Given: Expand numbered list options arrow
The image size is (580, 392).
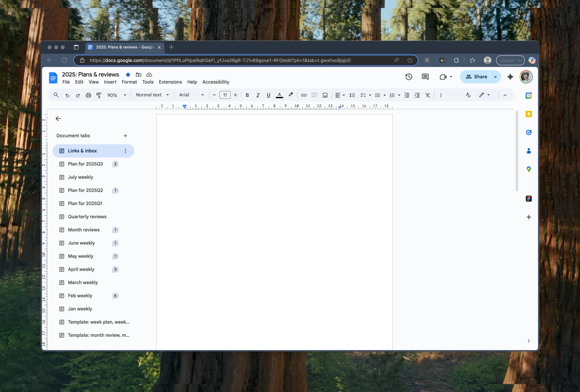Looking at the screenshot, I should [x=399, y=95].
